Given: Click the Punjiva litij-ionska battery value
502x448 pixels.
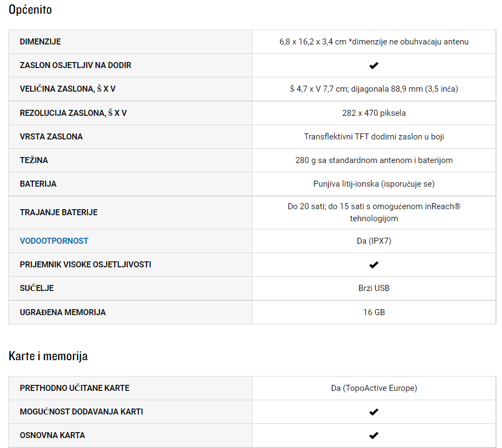Looking at the screenshot, I should pos(374,183).
